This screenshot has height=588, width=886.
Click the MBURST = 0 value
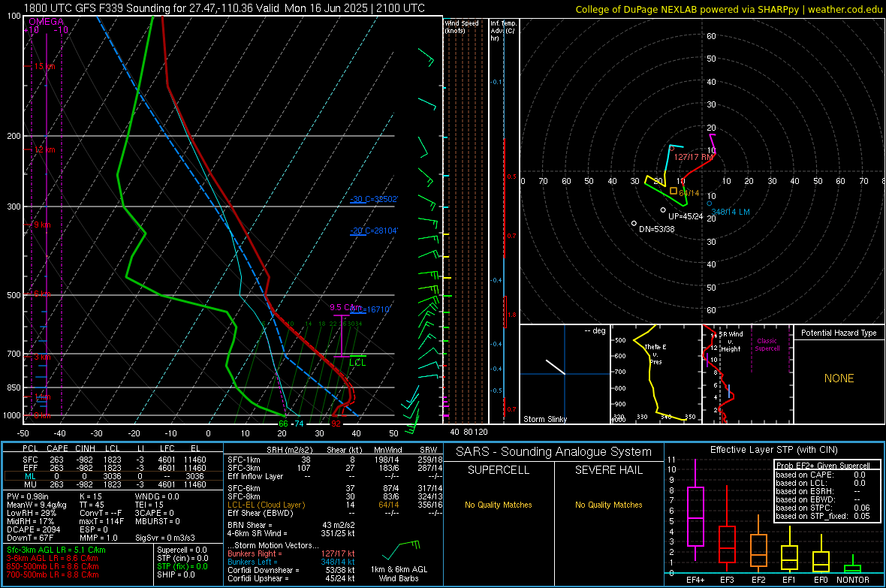[157, 521]
